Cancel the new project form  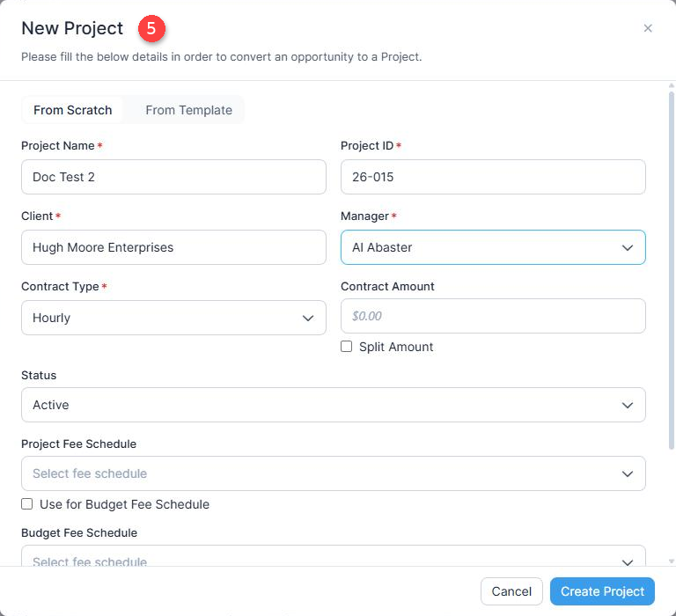pyautogui.click(x=511, y=591)
